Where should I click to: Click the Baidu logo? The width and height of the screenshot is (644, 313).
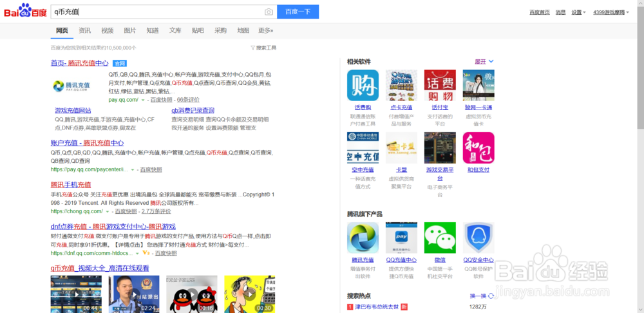(26, 11)
